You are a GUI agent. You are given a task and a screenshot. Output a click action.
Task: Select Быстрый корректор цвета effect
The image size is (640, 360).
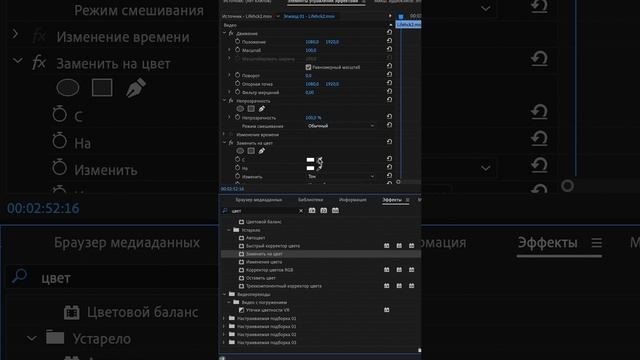click(273, 246)
